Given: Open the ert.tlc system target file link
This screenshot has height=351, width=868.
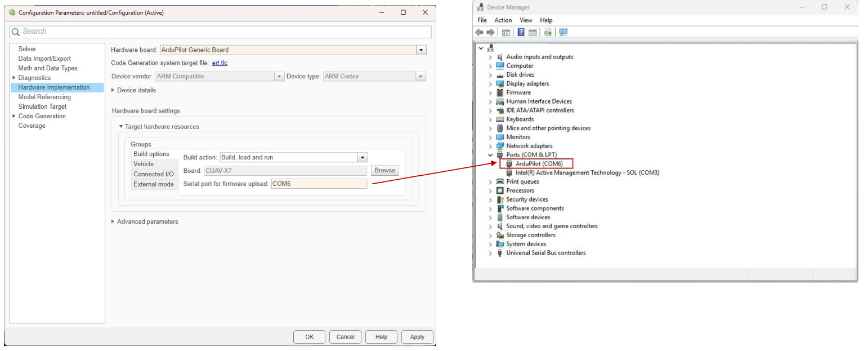Looking at the screenshot, I should (220, 63).
